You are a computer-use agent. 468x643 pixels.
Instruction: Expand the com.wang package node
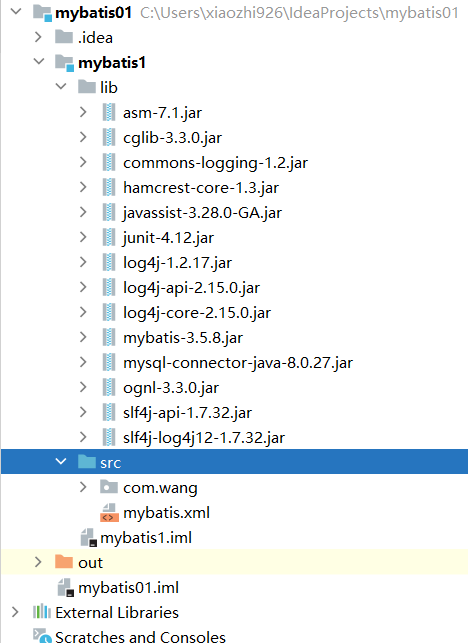point(83,487)
